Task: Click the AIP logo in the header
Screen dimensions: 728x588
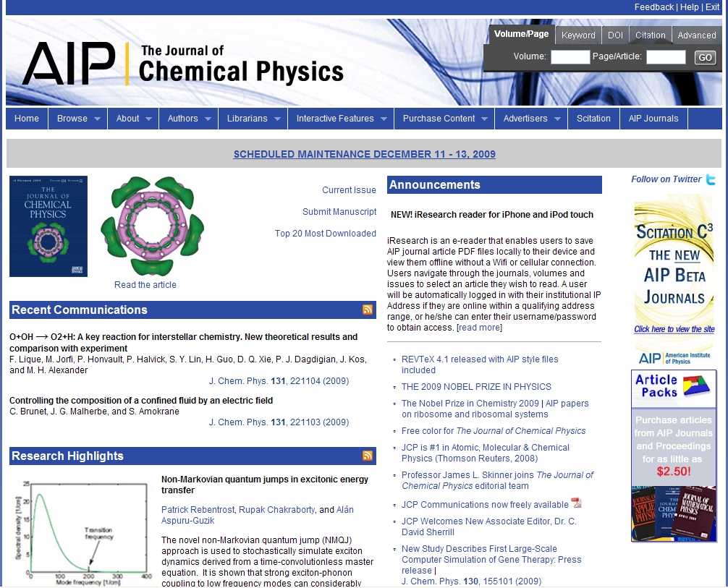Action: (69, 64)
